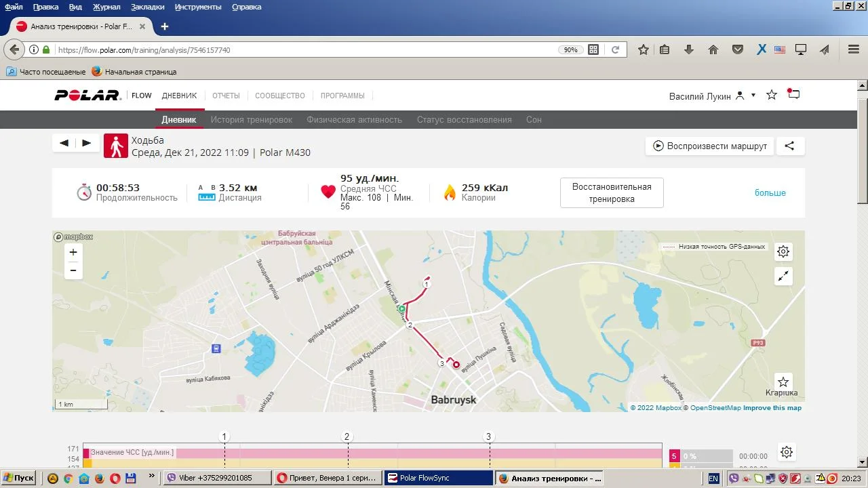Select the СООБЩЕСТВО tab
The height and width of the screenshot is (488, 868).
tap(280, 96)
